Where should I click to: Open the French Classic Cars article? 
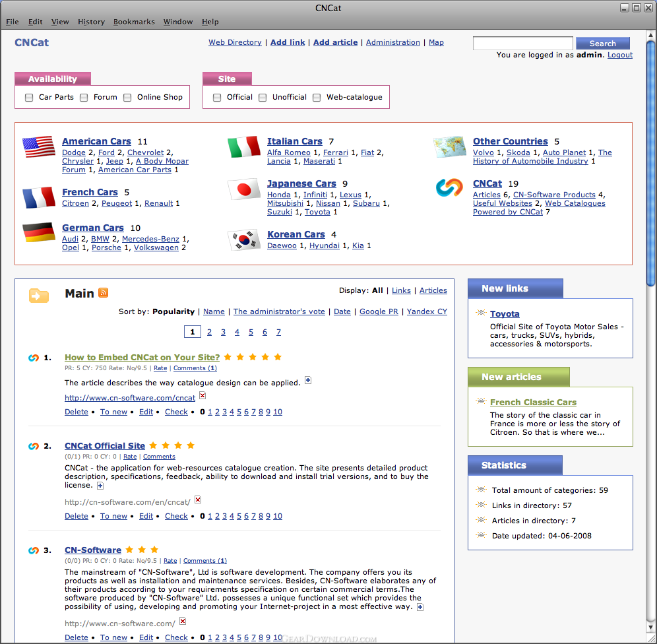pyautogui.click(x=533, y=402)
